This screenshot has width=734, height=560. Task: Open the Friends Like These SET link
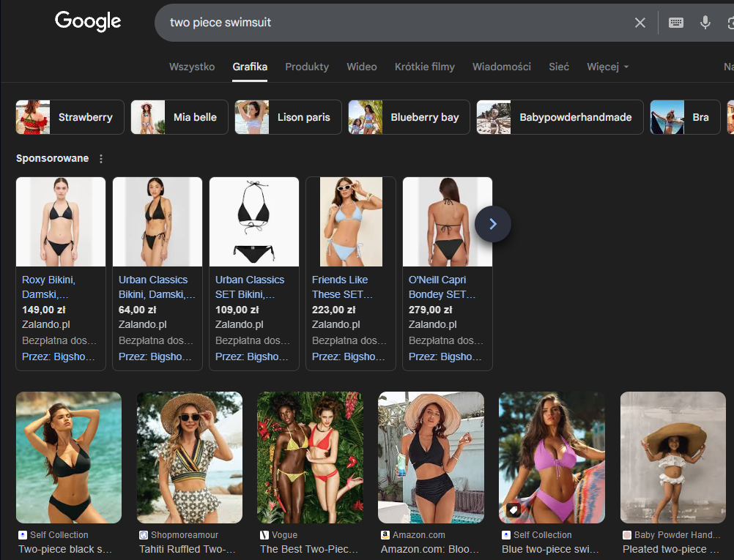click(342, 287)
